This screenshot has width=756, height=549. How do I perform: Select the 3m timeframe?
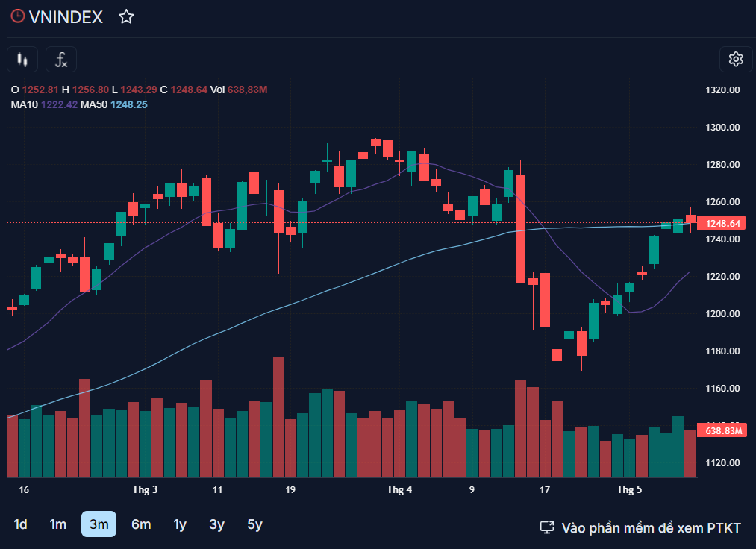(99, 524)
